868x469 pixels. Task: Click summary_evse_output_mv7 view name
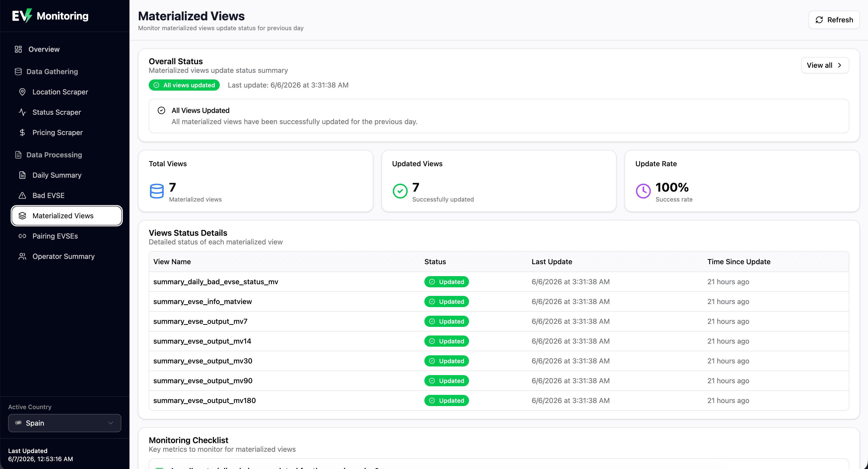201,321
